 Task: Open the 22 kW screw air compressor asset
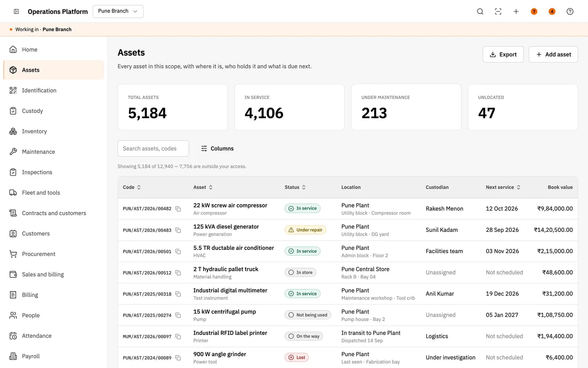click(x=230, y=205)
